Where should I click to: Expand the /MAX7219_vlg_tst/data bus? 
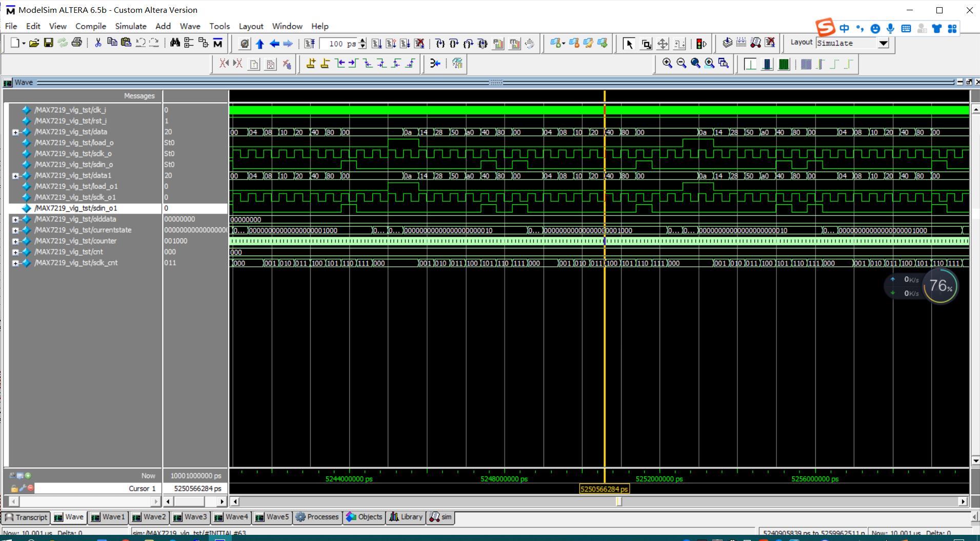(x=15, y=132)
